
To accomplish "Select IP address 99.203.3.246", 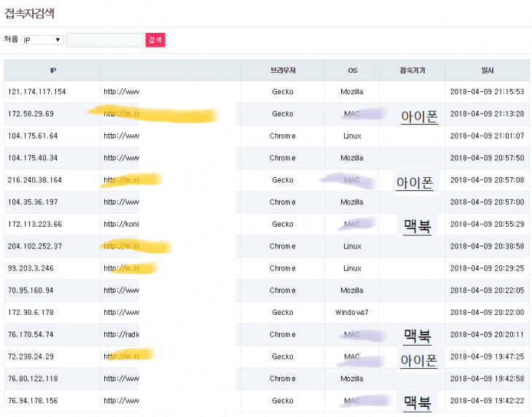I will tap(33, 268).
